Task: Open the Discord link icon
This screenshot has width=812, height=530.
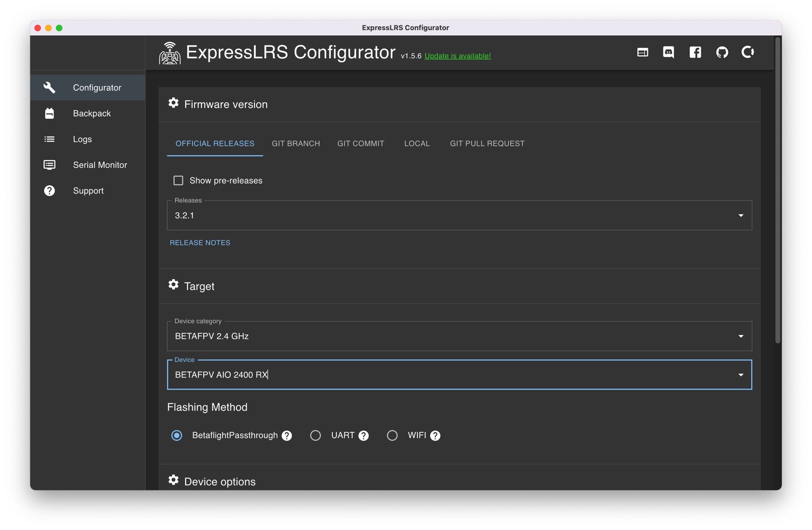Action: (x=668, y=53)
